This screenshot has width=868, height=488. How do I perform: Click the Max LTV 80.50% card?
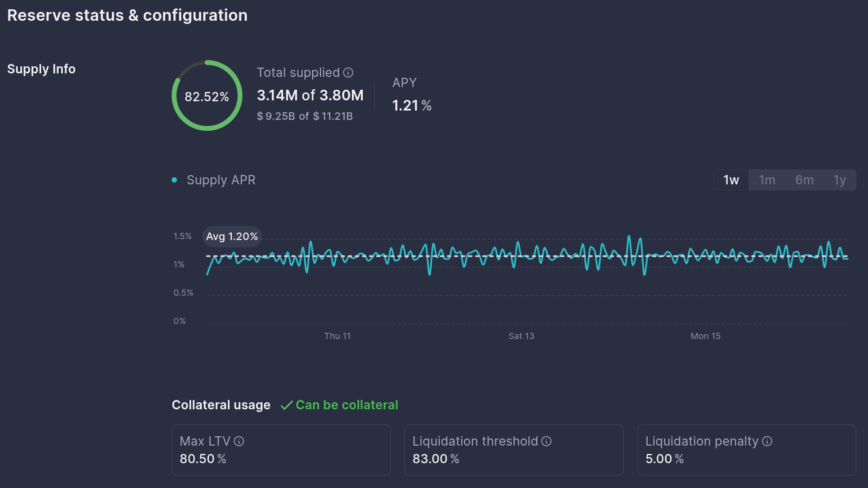click(x=280, y=450)
